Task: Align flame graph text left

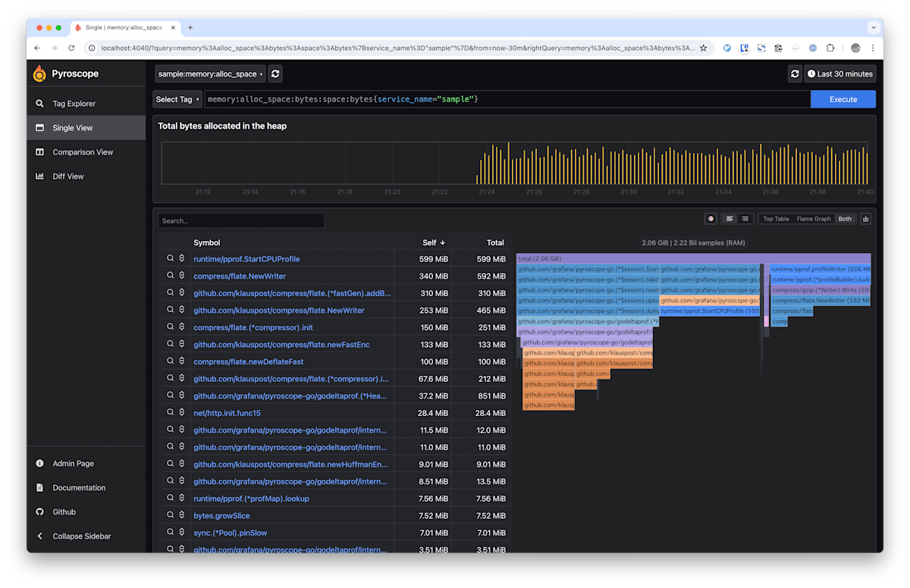Action: [x=730, y=219]
